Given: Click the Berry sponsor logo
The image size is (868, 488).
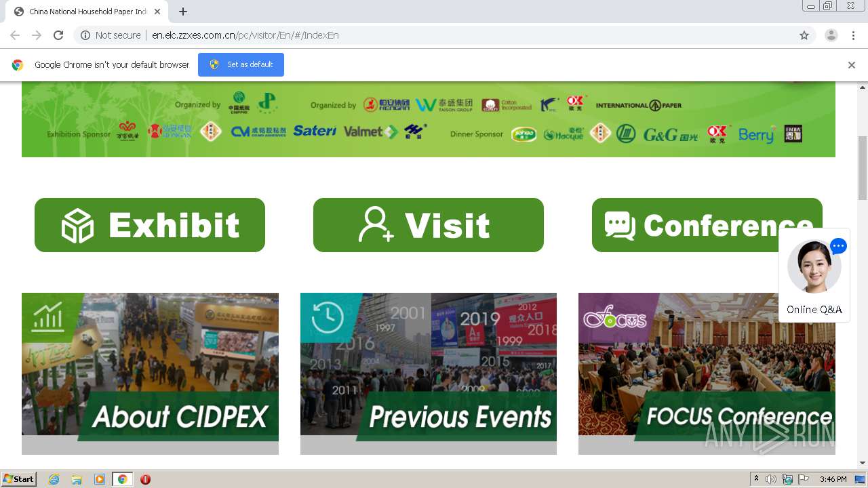Looking at the screenshot, I should (x=757, y=134).
